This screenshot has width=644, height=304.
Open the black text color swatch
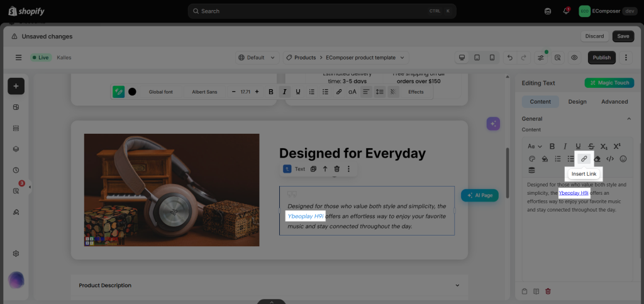132,92
